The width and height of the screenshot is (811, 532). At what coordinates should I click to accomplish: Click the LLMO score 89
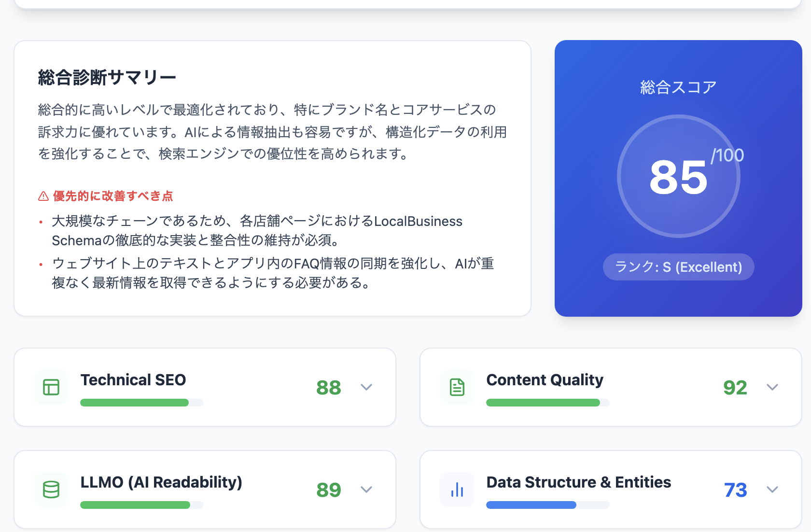329,490
